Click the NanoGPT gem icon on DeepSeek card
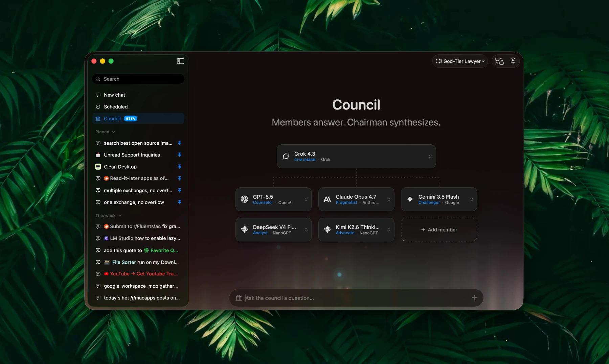 point(244,230)
